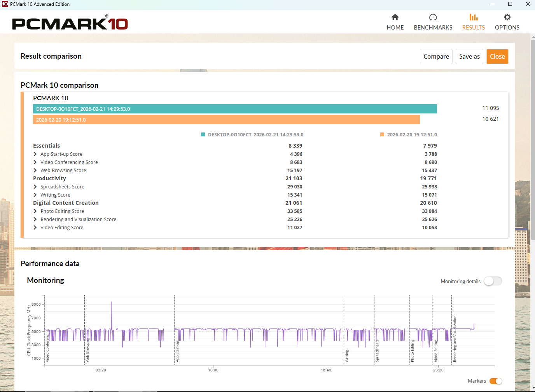Click the Web Browsing chart marker
Image resolution: width=535 pixels, height=392 pixels.
87,350
